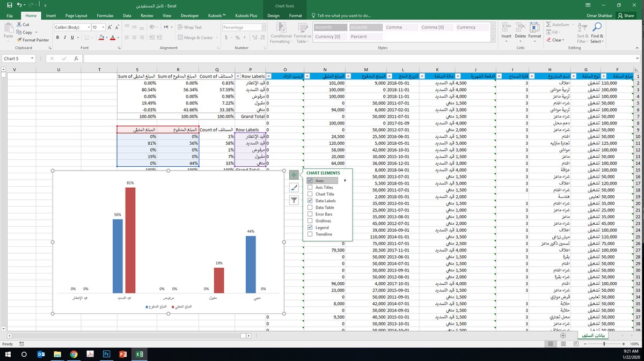Open Outlook from the taskbar

click(41, 354)
